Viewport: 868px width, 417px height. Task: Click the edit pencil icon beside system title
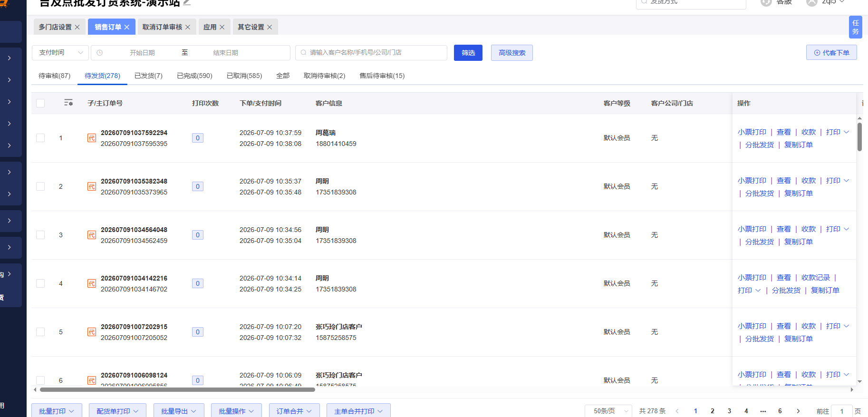click(x=187, y=2)
